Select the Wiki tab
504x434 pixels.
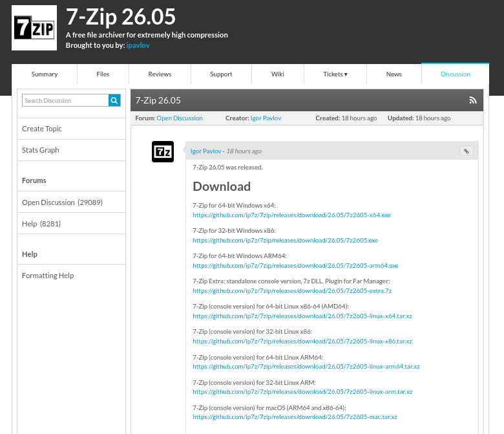click(x=278, y=74)
